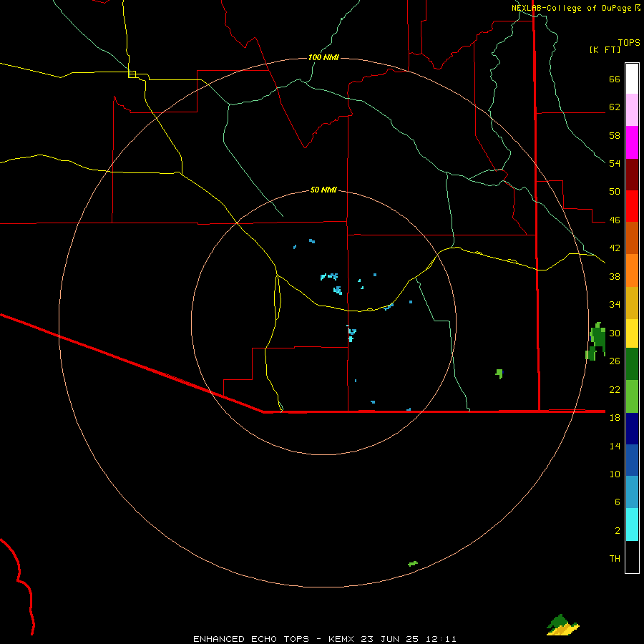644x644 pixels.
Task: Pick the gold legend swatch
Action: (x=632, y=303)
